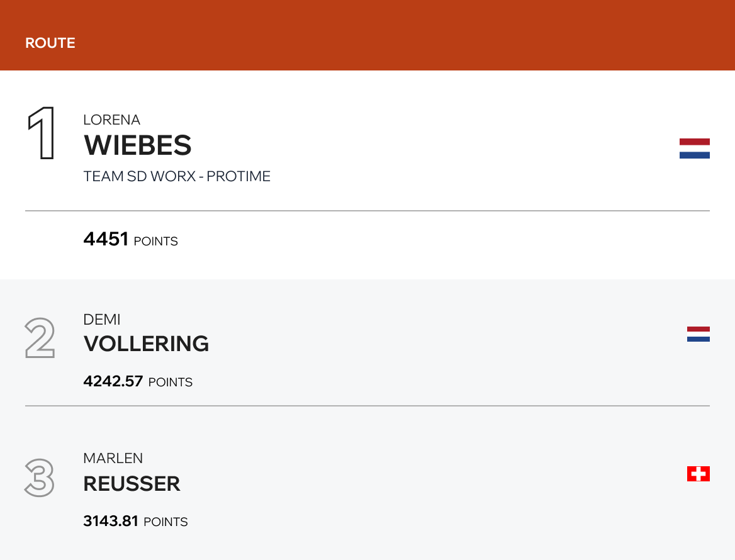The image size is (735, 560).
Task: Click the 4451 score value
Action: [106, 239]
